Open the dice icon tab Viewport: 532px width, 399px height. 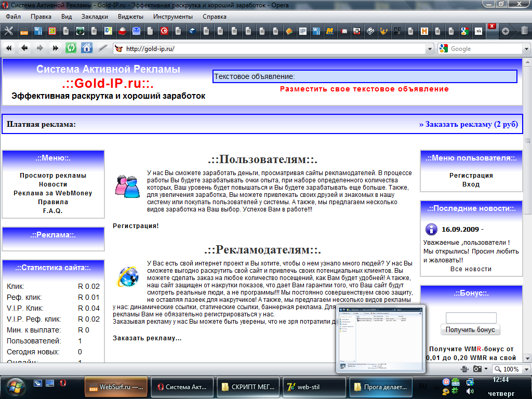(370, 31)
